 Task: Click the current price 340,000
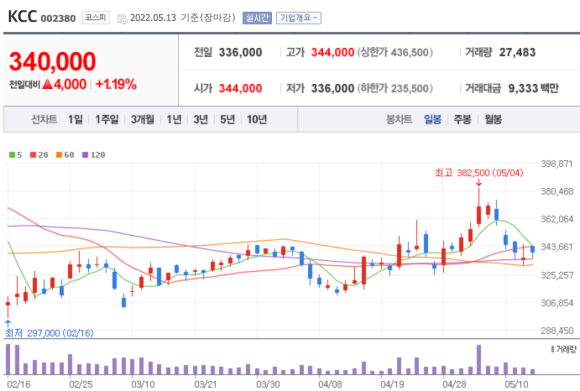click(x=53, y=61)
